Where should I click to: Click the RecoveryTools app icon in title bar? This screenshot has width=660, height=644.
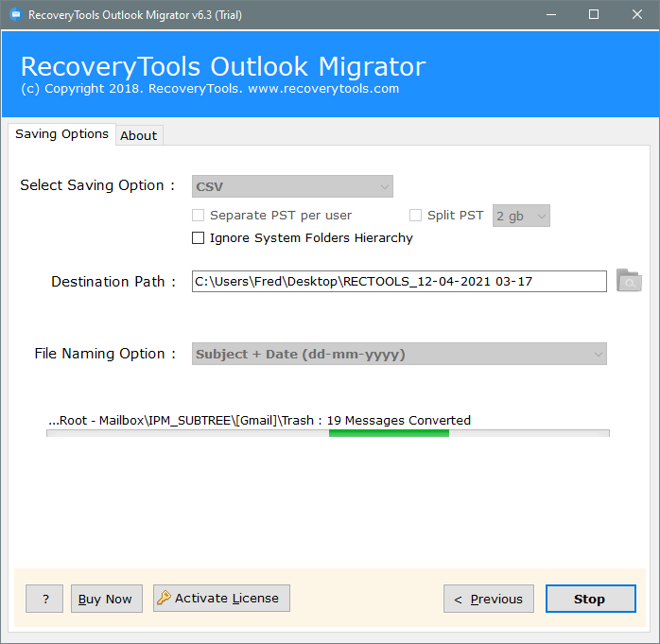[15, 15]
